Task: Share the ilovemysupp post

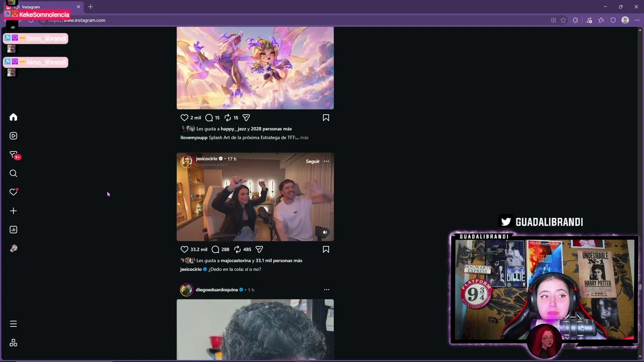Action: pos(246,118)
